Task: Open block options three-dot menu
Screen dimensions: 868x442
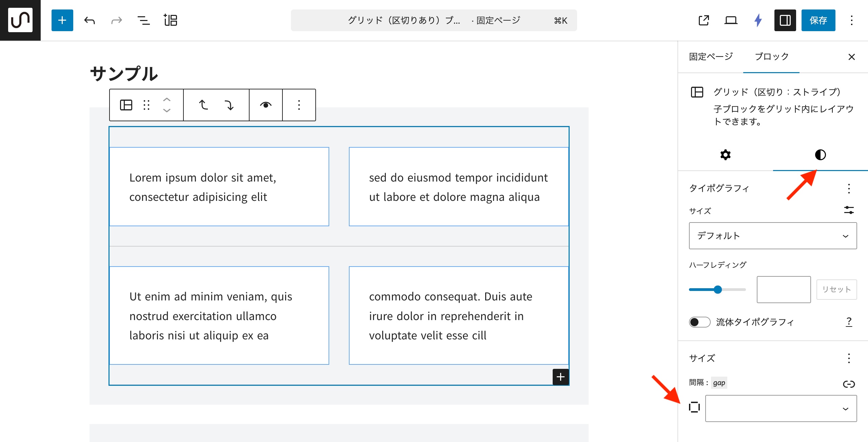Action: click(x=299, y=105)
